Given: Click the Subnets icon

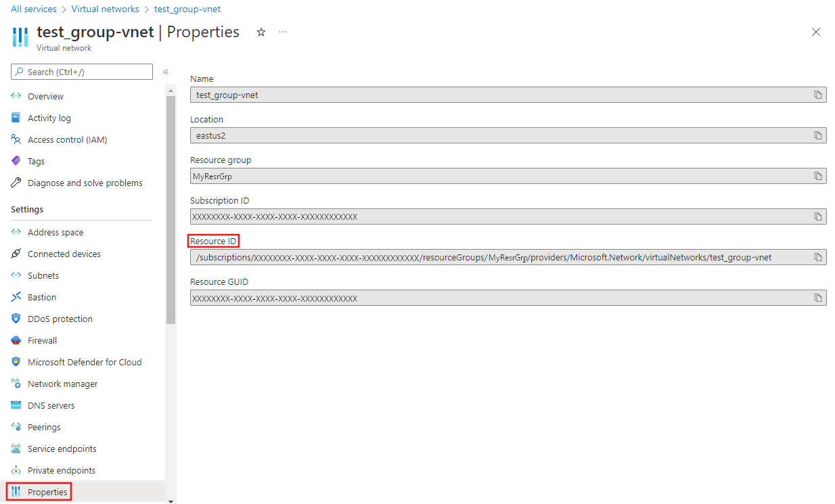Looking at the screenshot, I should pos(16,275).
